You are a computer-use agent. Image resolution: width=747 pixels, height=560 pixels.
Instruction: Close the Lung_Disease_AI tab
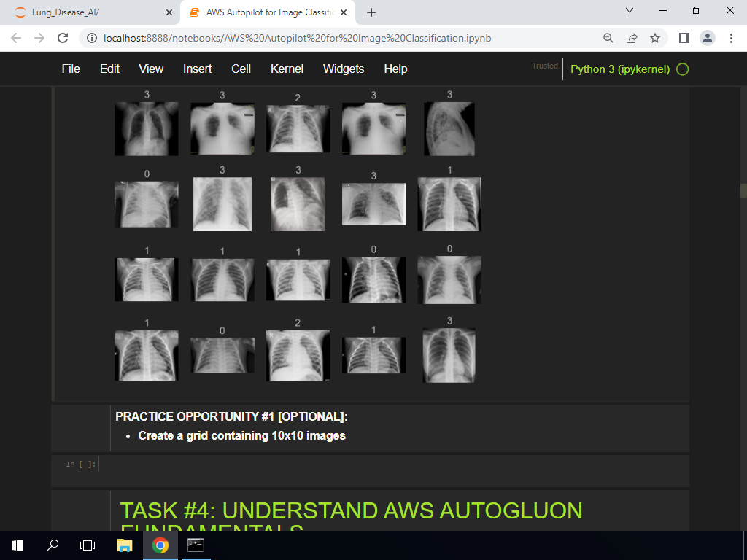point(169,13)
